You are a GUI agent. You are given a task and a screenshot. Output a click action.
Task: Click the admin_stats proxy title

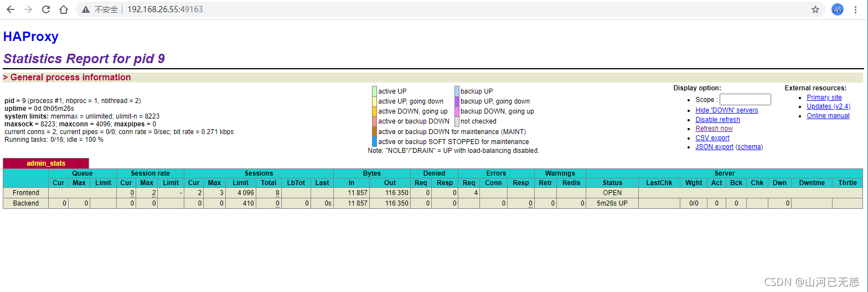click(46, 163)
